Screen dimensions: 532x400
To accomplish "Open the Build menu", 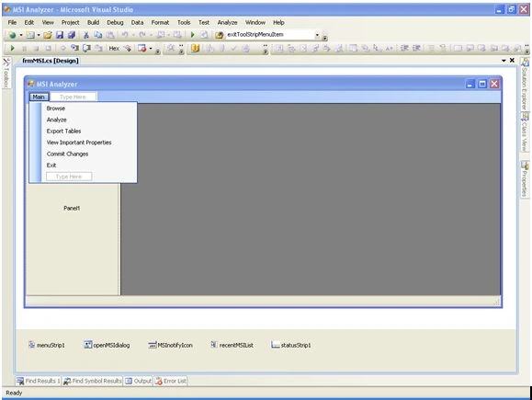I will [x=93, y=22].
